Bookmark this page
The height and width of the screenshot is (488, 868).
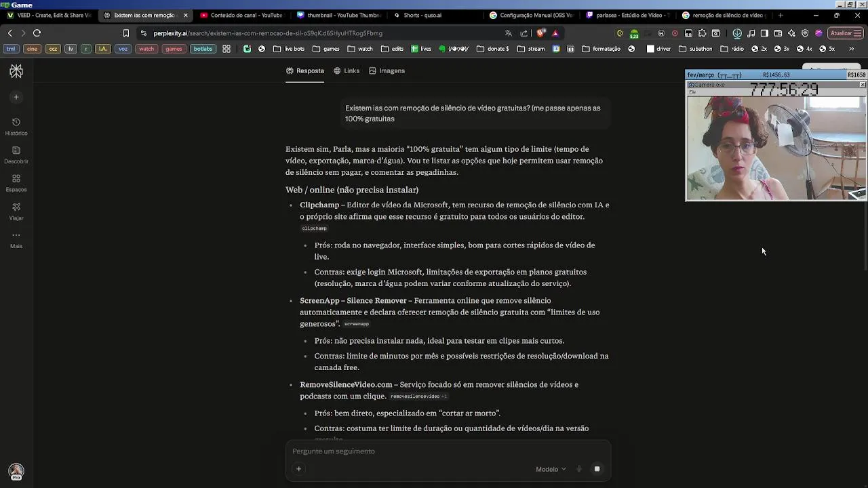(125, 33)
